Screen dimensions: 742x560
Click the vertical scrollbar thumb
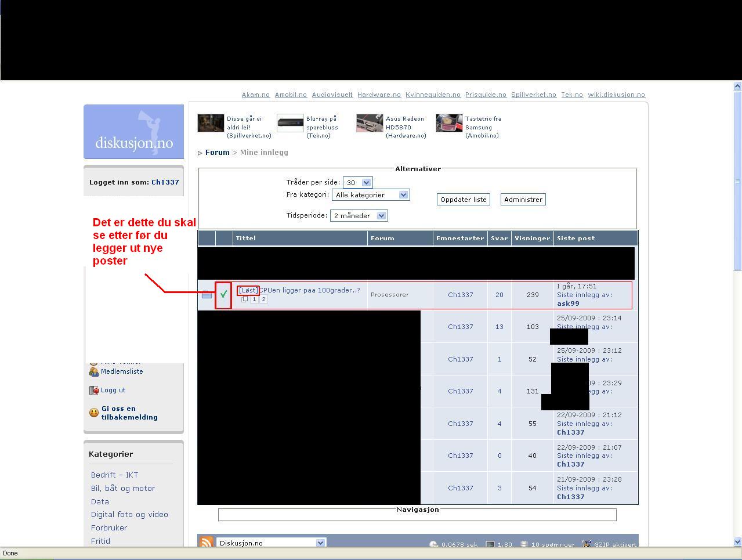pos(737,181)
